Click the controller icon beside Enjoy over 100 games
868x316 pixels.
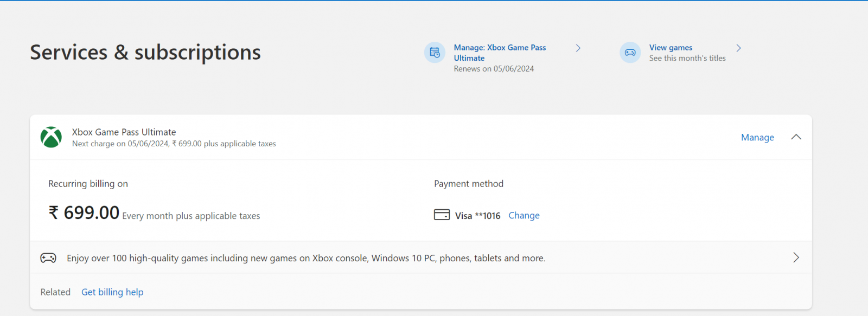(x=48, y=258)
